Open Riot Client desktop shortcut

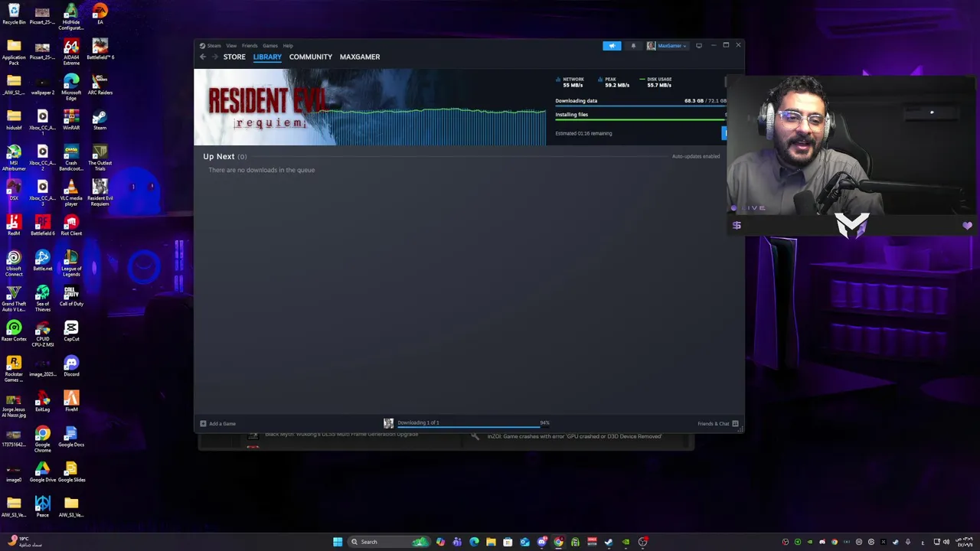71,226
